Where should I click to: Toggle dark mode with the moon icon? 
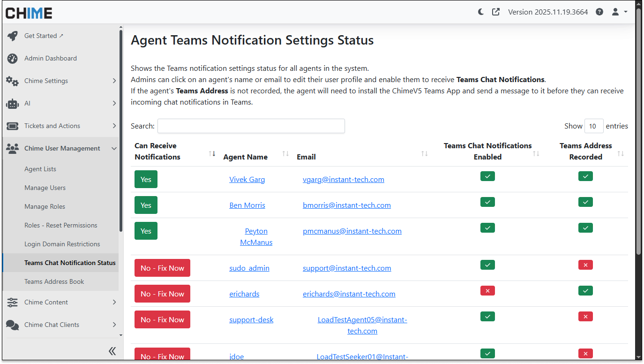pos(481,12)
